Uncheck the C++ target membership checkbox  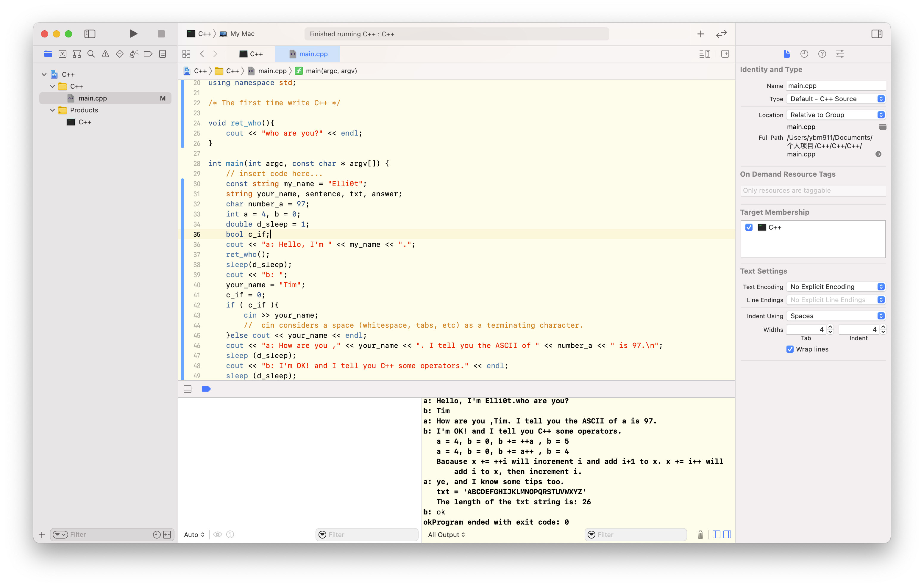[749, 227]
